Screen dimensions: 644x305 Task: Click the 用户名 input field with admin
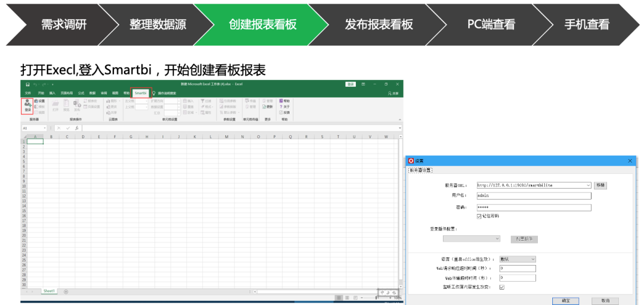pyautogui.click(x=534, y=196)
